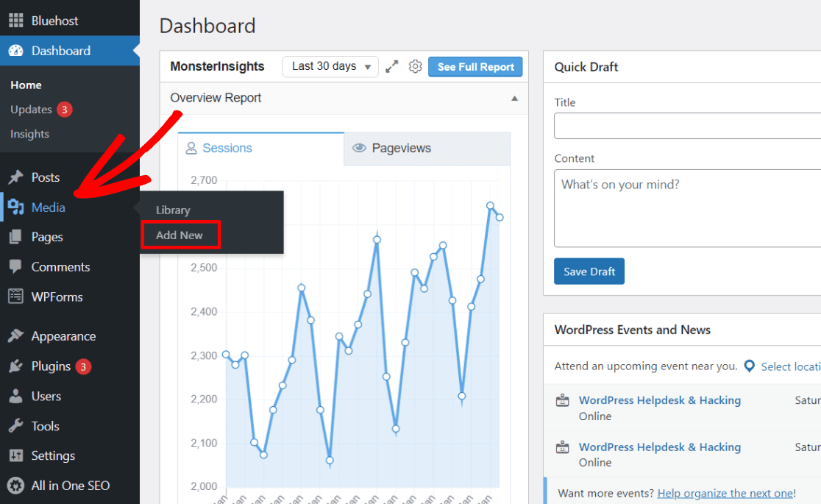Open the first WordPress Helpdesk & Hacking link
This screenshot has height=504, width=821.
659,400
